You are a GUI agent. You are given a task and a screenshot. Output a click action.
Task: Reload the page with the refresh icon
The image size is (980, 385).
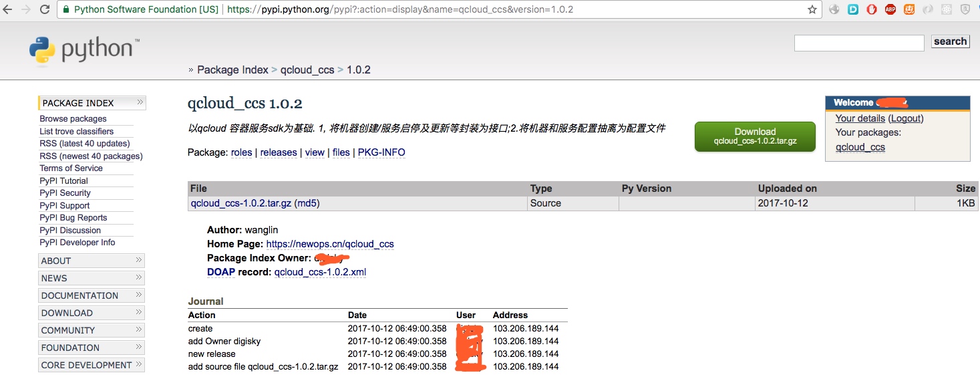click(x=45, y=10)
